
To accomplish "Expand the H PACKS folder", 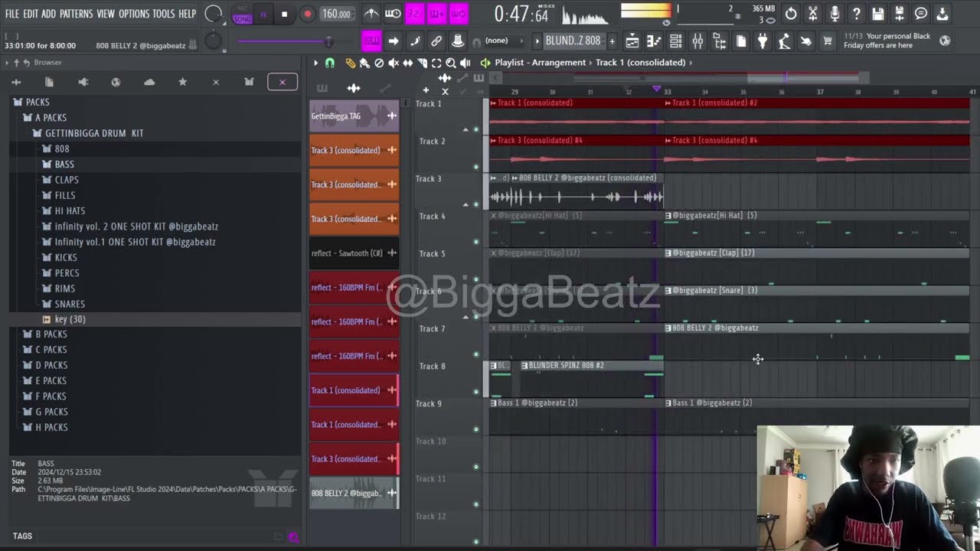I will tap(51, 427).
